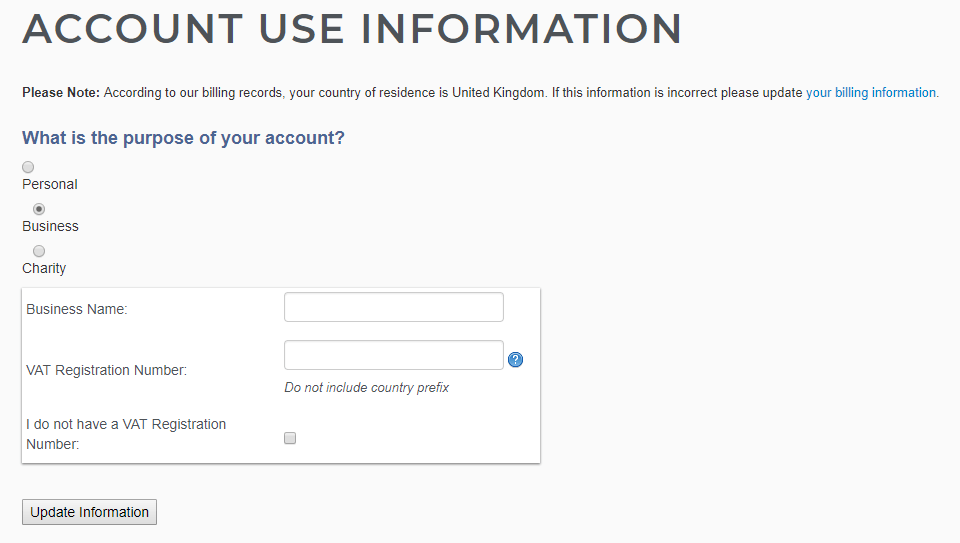Click the bold Please Note text

click(x=61, y=92)
